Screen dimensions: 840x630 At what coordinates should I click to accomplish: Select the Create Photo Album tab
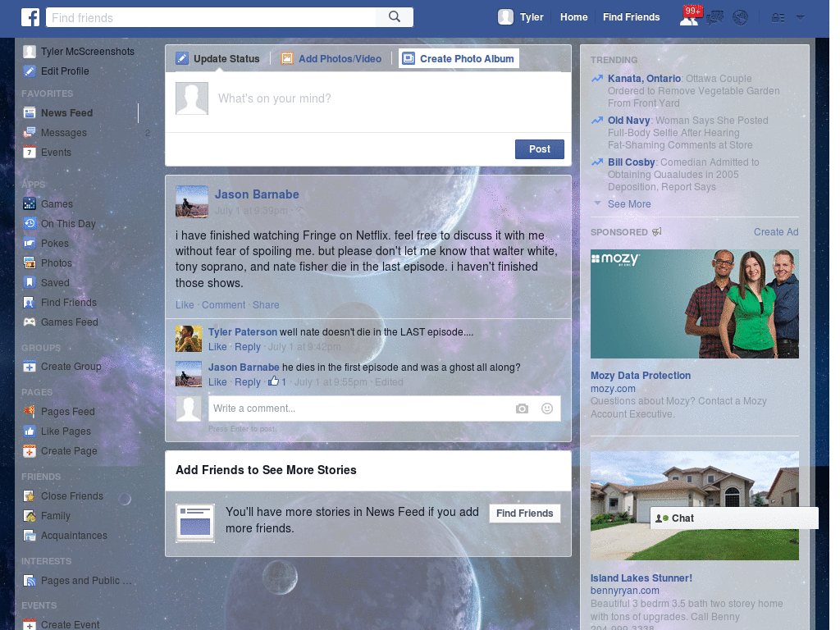459,58
